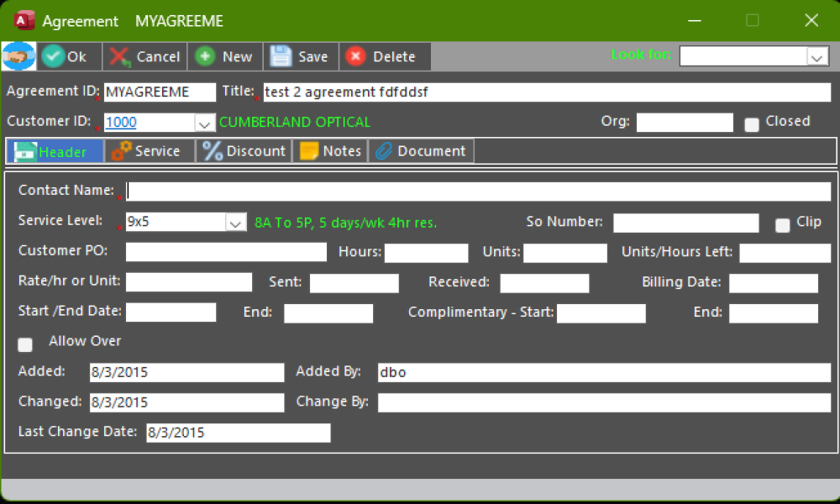The width and height of the screenshot is (840, 504).
Task: Follow the customer 1000 link
Action: 121,123
